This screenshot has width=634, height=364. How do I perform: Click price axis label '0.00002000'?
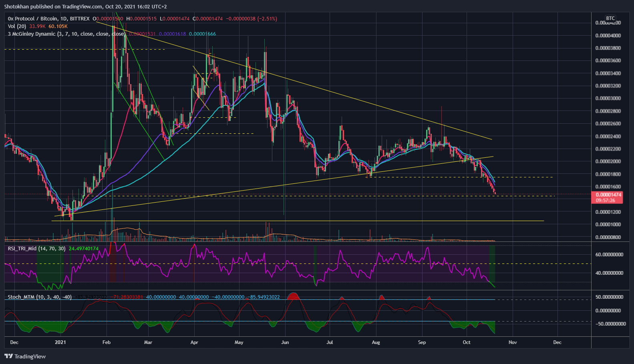(608, 161)
